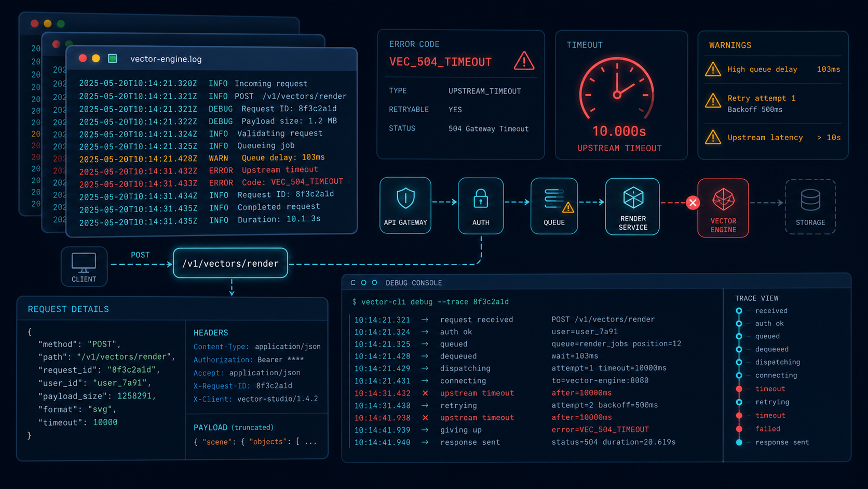Click the Storage database icon
The height and width of the screenshot is (489, 868).
(810, 200)
